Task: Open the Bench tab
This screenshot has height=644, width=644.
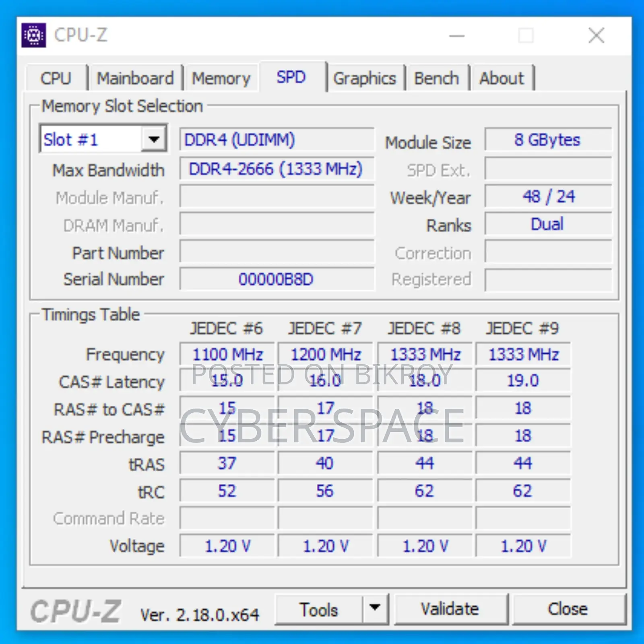Action: pos(437,78)
